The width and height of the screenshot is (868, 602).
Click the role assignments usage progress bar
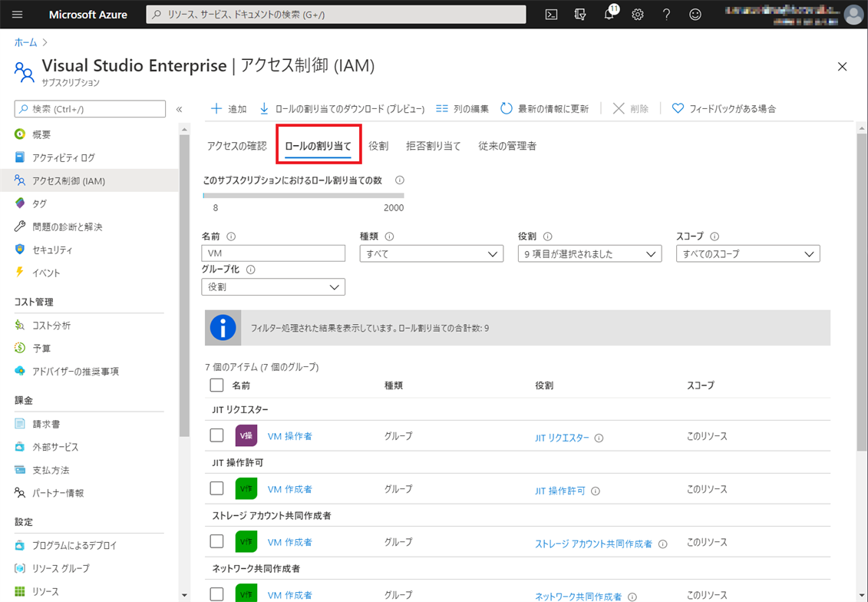[303, 196]
